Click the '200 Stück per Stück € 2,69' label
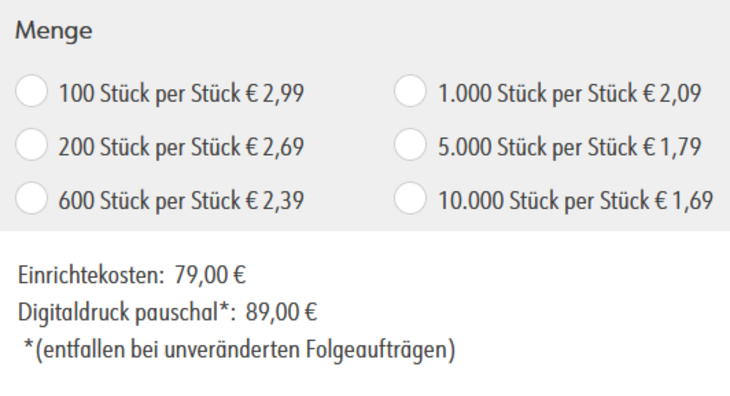730x396 pixels. 181,147
